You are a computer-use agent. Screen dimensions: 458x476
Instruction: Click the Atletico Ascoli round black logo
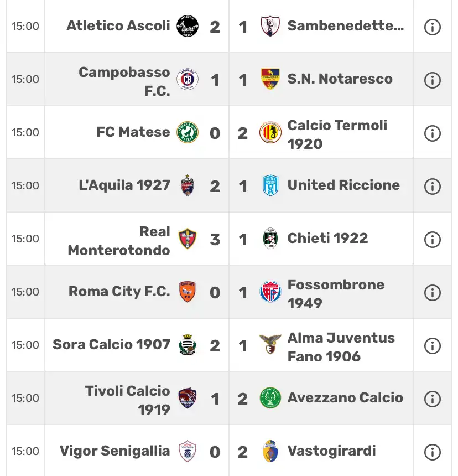(x=188, y=26)
